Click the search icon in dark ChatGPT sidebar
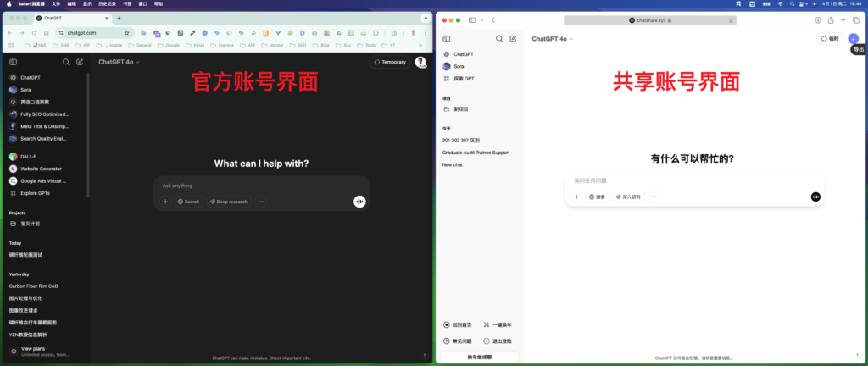This screenshot has width=868, height=366. 66,62
